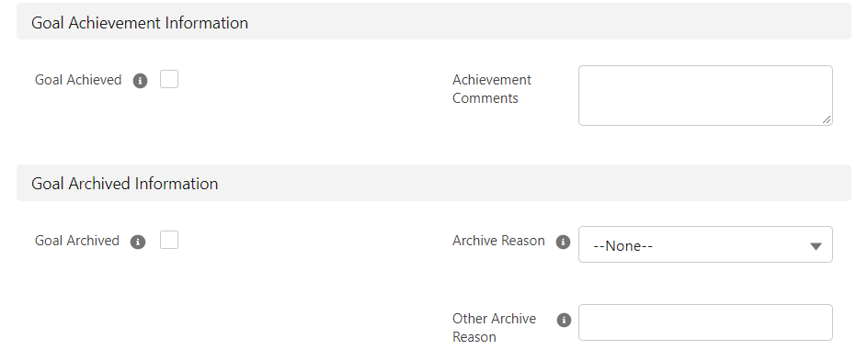This screenshot has height=361, width=868.
Task: Show help icon for Archive Reason
Action: coord(563,243)
